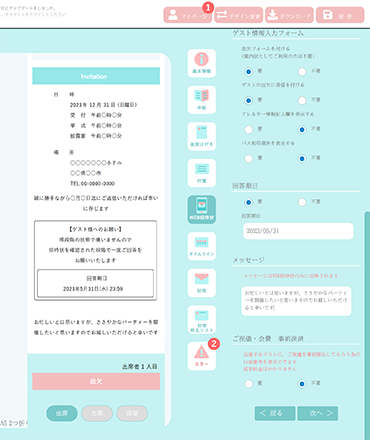Image resolution: width=370 pixels, height=440 pixels.
Task: Click into the メッセージ text box
Action: point(296,301)
